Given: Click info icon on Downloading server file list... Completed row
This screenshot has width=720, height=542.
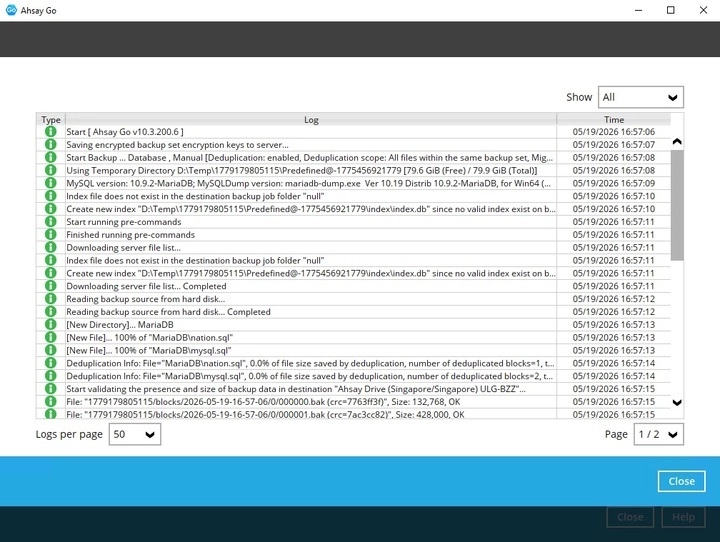Looking at the screenshot, I should [x=51, y=286].
